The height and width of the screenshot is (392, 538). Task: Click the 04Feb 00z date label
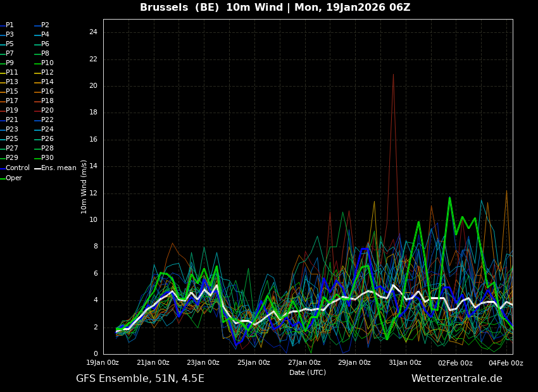click(x=506, y=363)
